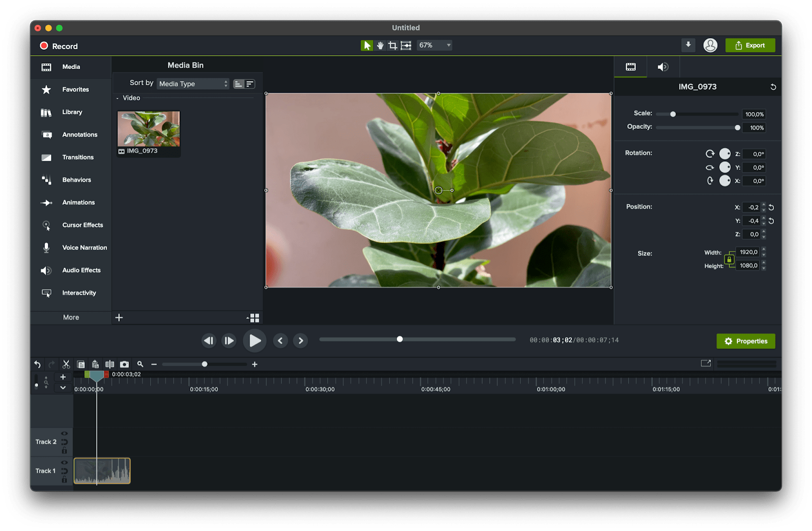Split the clip with the scissors tool

tap(66, 364)
